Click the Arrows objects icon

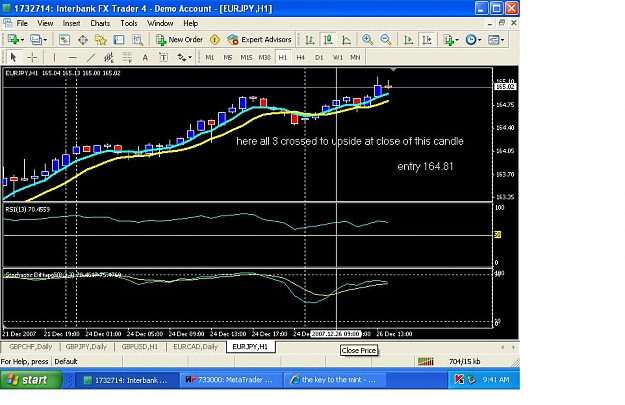coord(182,57)
